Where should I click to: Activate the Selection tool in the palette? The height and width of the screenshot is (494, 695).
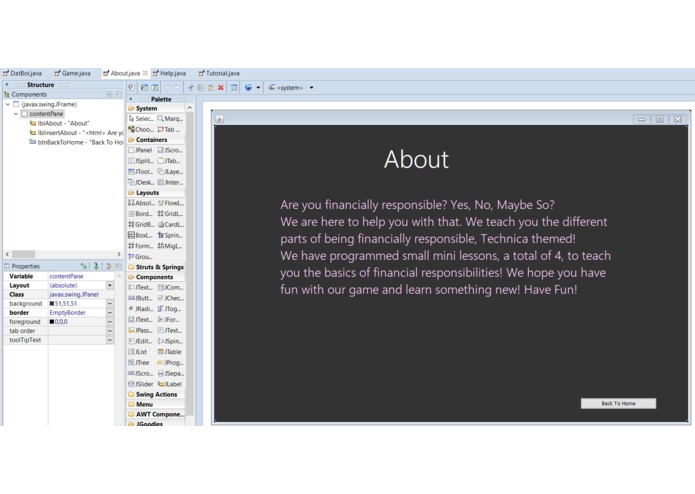[x=141, y=119]
